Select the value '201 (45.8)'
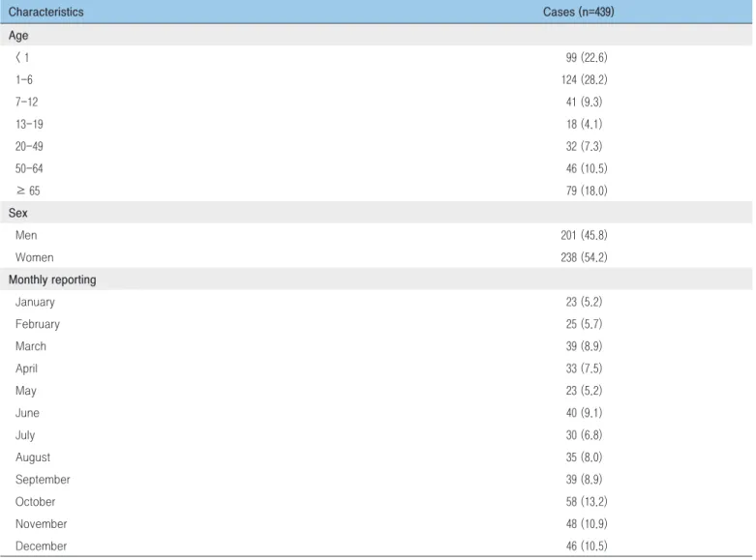The width and height of the screenshot is (756, 560). click(584, 235)
